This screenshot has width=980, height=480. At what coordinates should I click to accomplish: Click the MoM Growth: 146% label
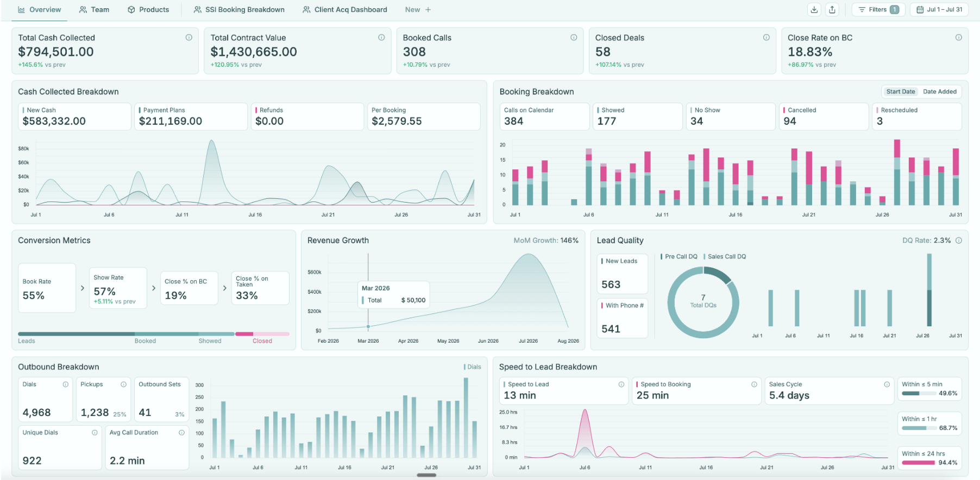[x=546, y=241]
